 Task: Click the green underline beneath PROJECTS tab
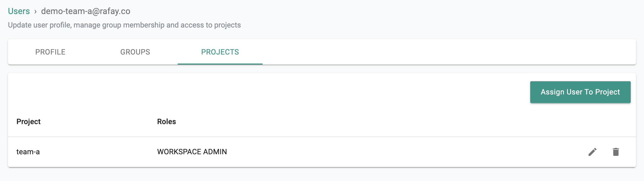pos(220,64)
